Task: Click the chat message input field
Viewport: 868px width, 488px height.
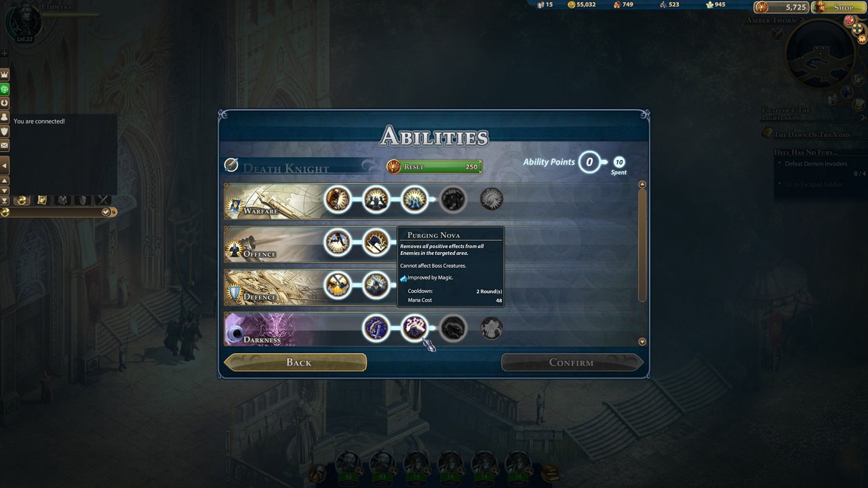Action: pyautogui.click(x=54, y=212)
